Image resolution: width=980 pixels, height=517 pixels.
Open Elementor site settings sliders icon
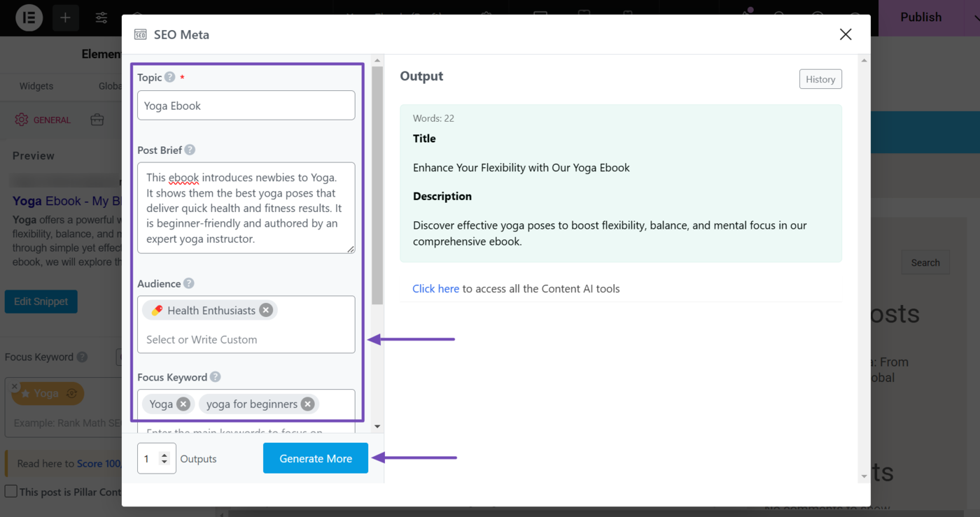point(101,17)
